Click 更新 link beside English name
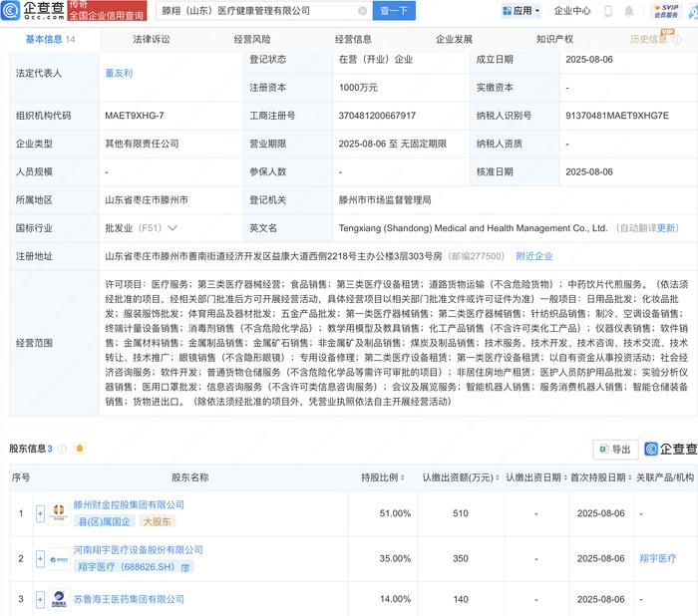This screenshot has width=698, height=616. [666, 228]
